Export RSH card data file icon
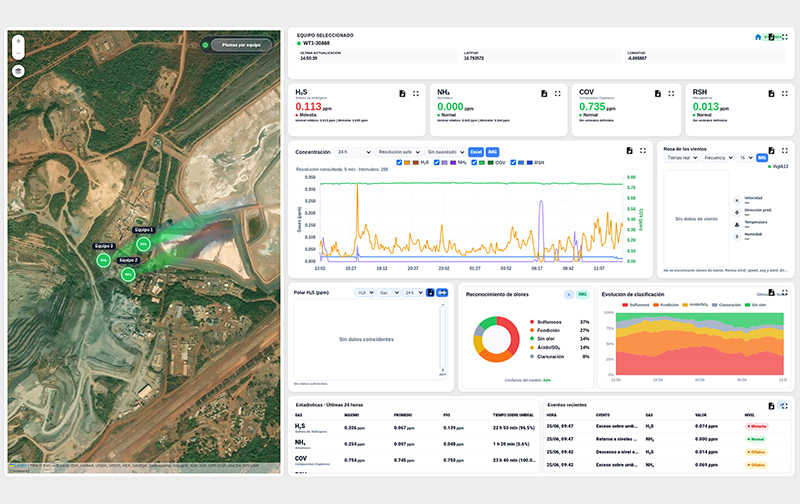This screenshot has height=504, width=800. (x=771, y=93)
